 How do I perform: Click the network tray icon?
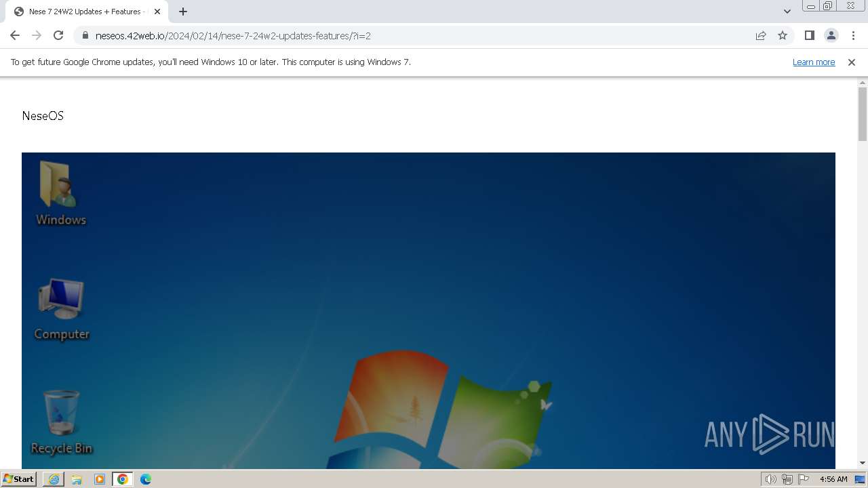(787, 479)
